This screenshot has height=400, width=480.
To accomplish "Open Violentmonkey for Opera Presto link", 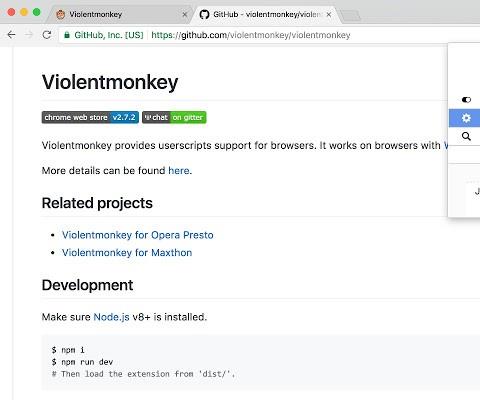I will (138, 235).
